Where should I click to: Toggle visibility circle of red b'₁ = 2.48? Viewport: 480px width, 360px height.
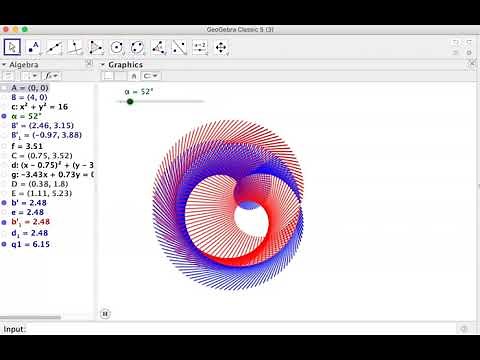(4, 222)
